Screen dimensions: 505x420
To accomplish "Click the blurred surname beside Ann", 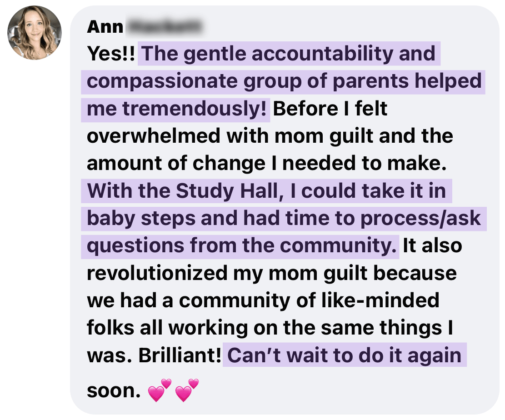I will [164, 27].
